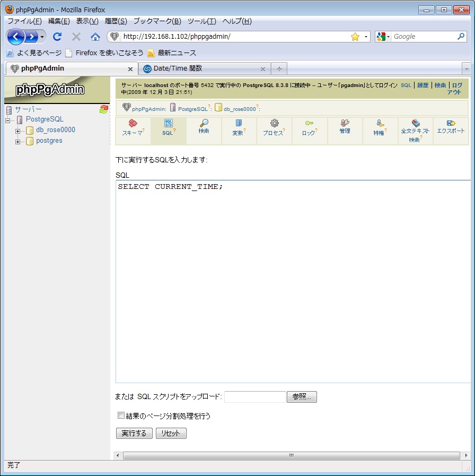This screenshot has height=476, width=475.
Task: Open the 表示(V) menu
Action: 87,21
